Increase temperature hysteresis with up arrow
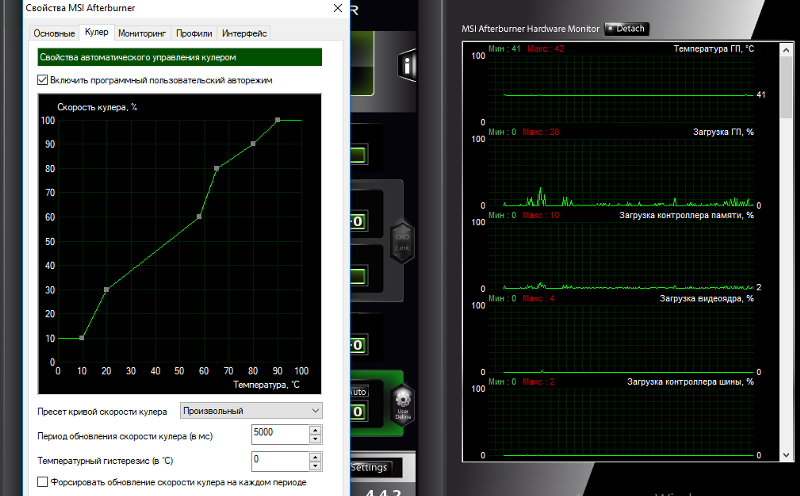Screen dimensions: 800x496 point(315,456)
